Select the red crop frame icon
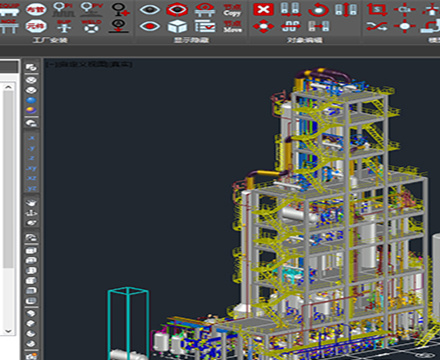Viewport: 440px width, 360px height. (377, 9)
